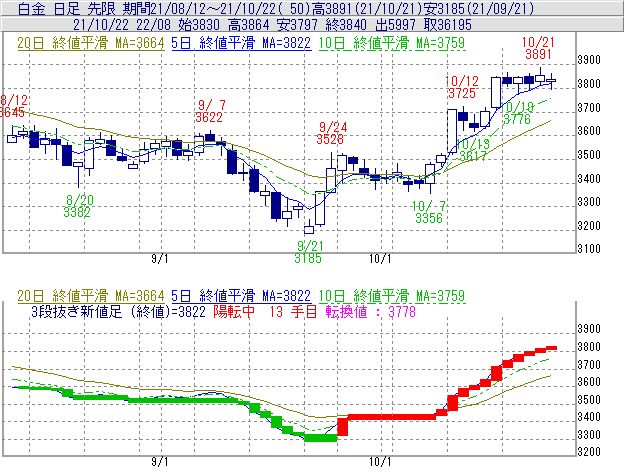
Task: Click the 10/1 date label under lower chart
Action: (380, 462)
